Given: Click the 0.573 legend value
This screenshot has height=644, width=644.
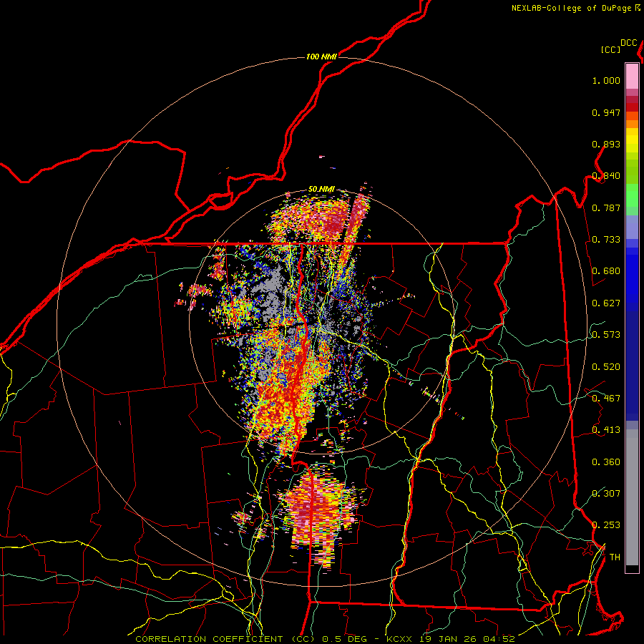Looking at the screenshot, I should click(606, 335).
